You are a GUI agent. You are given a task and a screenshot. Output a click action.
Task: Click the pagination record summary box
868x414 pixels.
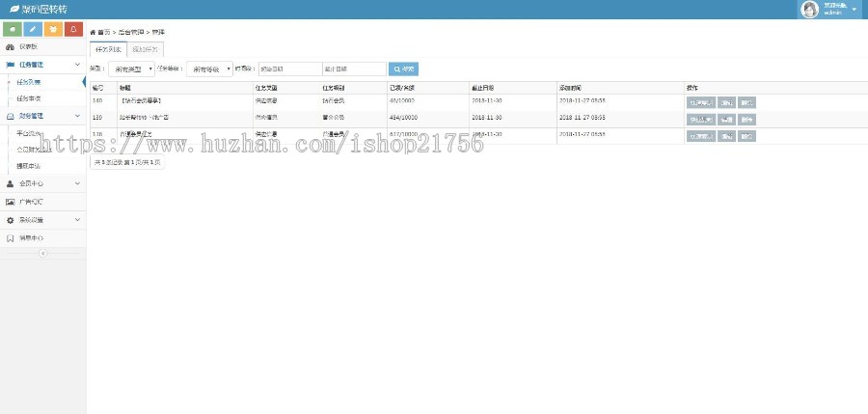coord(126,162)
